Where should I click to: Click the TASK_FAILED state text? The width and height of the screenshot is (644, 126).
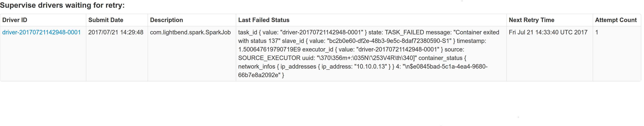(404, 32)
